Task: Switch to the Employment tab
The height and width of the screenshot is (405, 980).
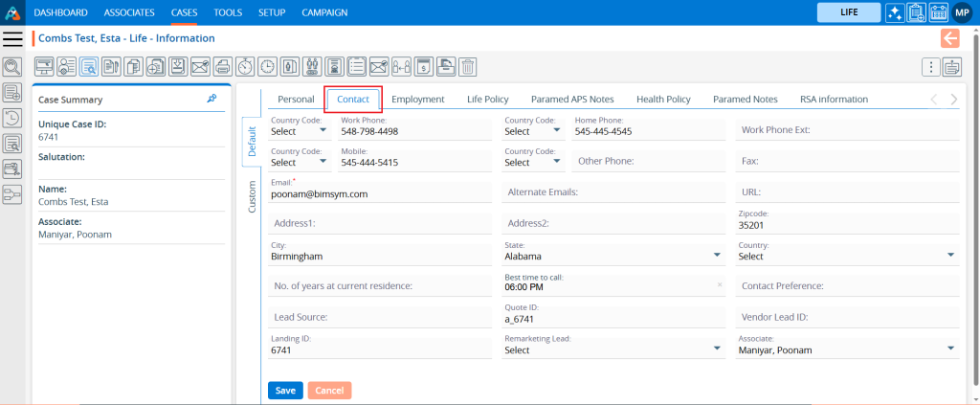Action: pyautogui.click(x=418, y=99)
